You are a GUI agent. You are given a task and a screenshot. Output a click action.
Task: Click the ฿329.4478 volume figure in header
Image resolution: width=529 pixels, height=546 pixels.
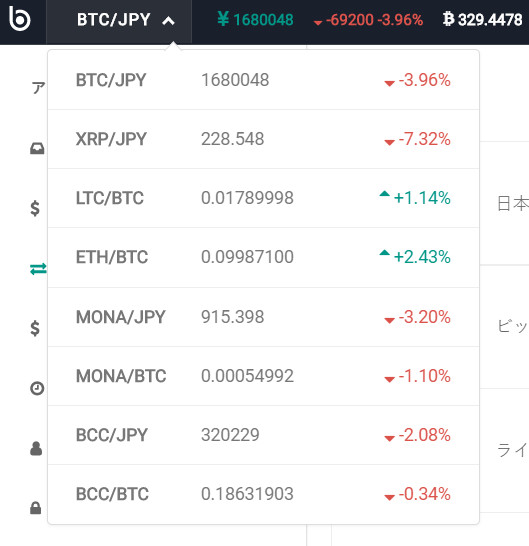[x=483, y=20]
